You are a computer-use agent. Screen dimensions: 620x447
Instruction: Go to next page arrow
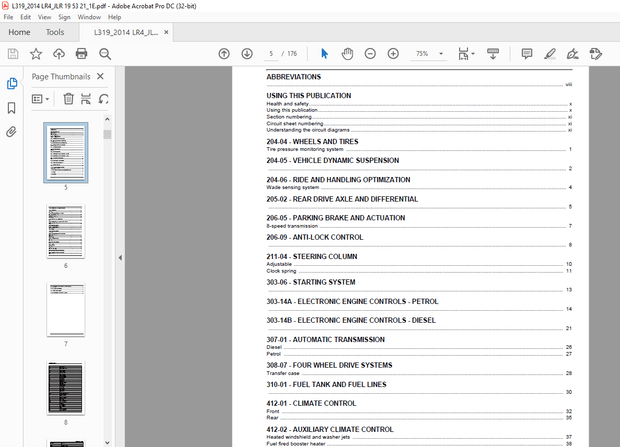[247, 54]
